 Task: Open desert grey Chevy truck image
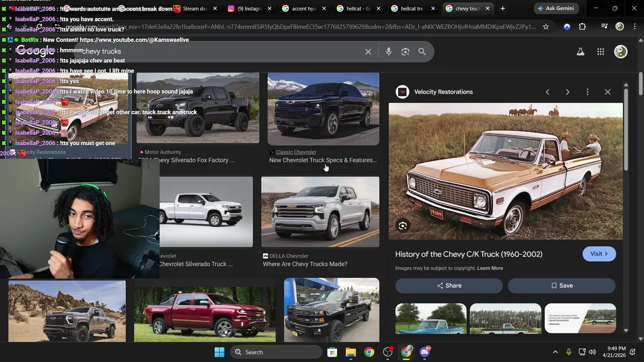[67, 311]
